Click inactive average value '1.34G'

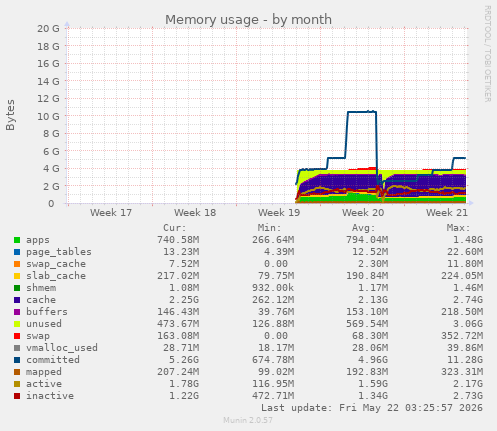click(373, 396)
